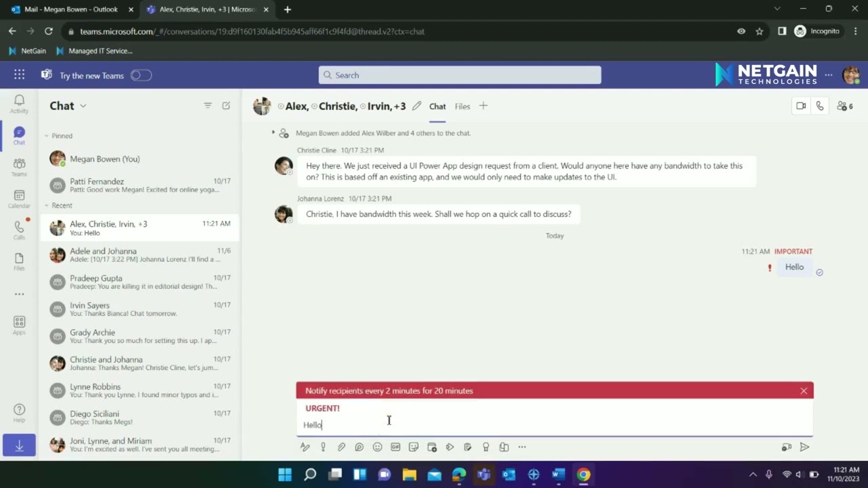The width and height of the screenshot is (868, 488).
Task: Schedule a meeting from compose toolbar
Action: click(x=431, y=447)
